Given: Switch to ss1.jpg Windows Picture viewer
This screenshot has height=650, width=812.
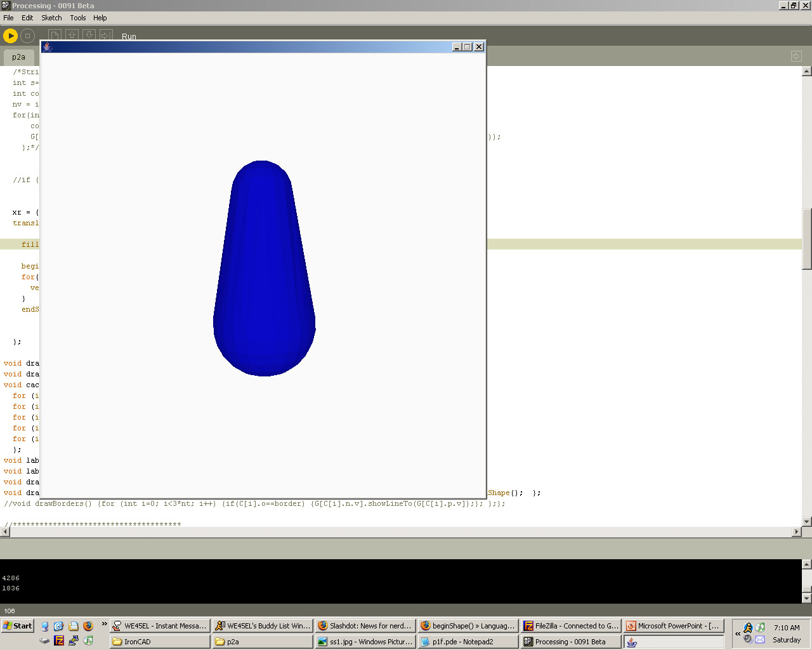Looking at the screenshot, I should coord(365,642).
